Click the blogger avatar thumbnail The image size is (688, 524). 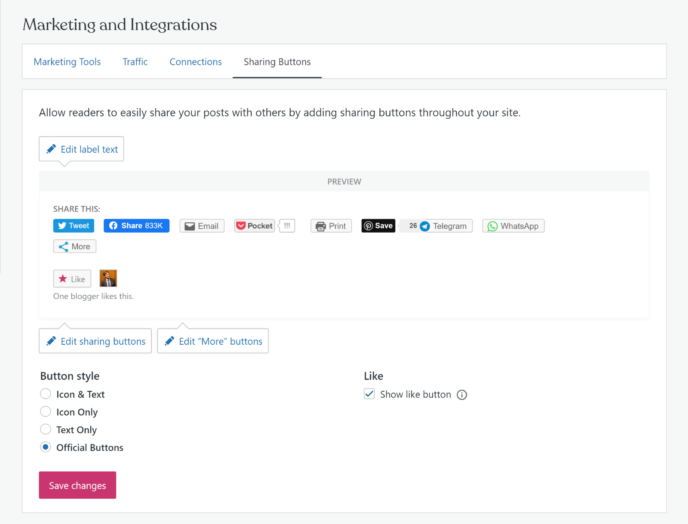point(108,278)
